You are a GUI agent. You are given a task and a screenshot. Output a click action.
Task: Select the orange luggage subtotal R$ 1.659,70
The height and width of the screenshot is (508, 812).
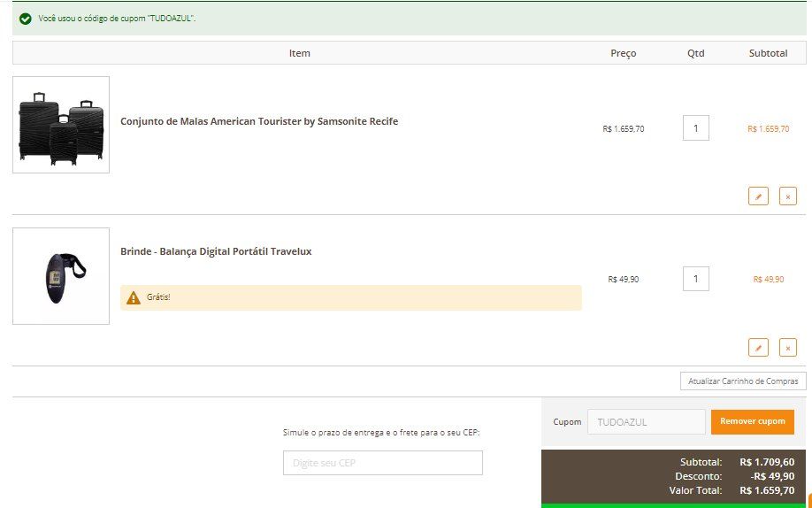(x=769, y=129)
